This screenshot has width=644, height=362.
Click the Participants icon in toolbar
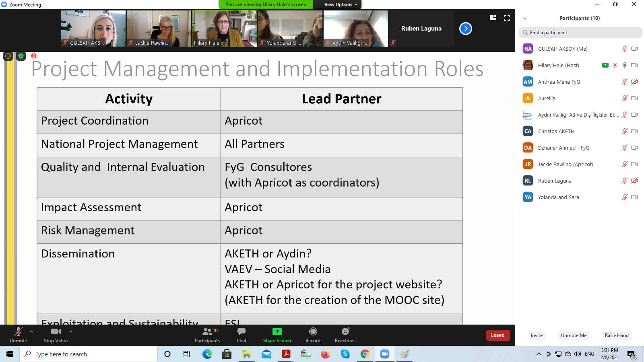tap(207, 331)
